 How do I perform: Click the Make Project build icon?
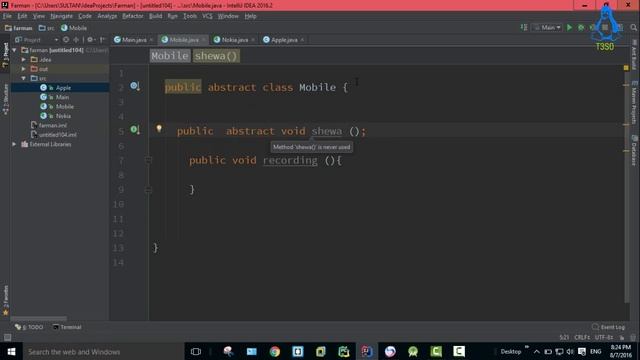coord(524,27)
